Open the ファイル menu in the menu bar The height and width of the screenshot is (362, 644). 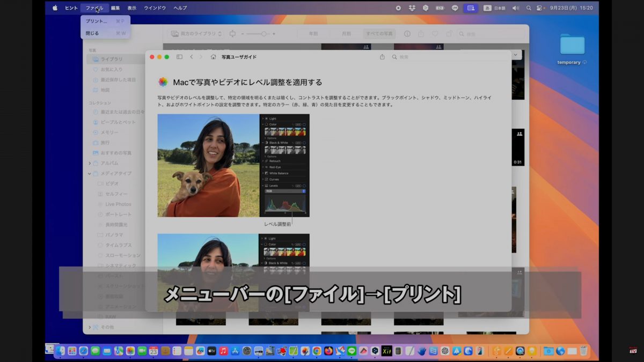pos(94,8)
